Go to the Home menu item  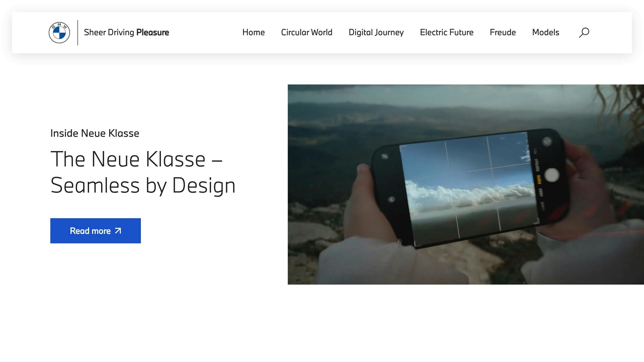pyautogui.click(x=253, y=32)
